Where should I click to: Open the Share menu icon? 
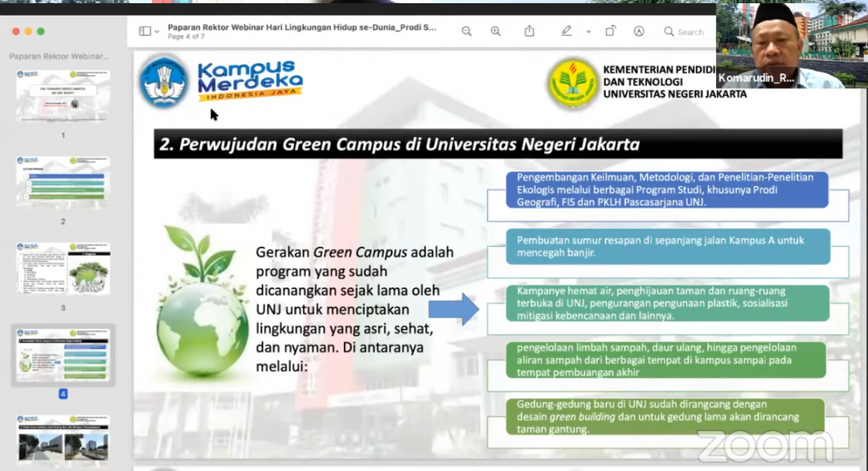click(529, 32)
